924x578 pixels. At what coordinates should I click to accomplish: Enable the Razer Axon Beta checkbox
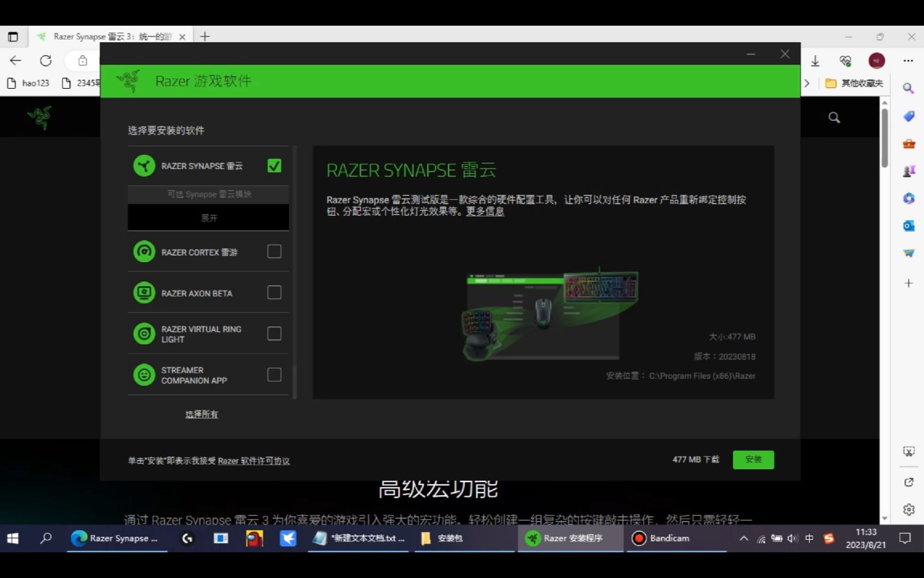click(x=274, y=292)
